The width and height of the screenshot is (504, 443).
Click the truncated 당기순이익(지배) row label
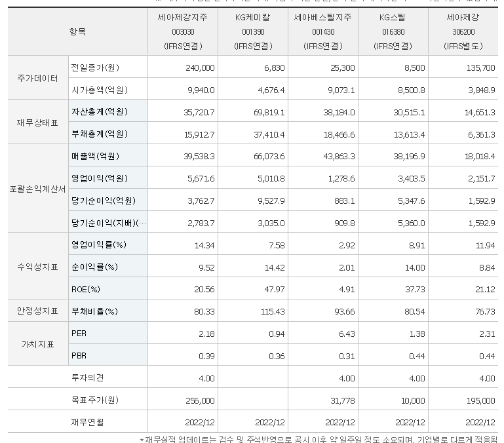pyautogui.click(x=109, y=223)
